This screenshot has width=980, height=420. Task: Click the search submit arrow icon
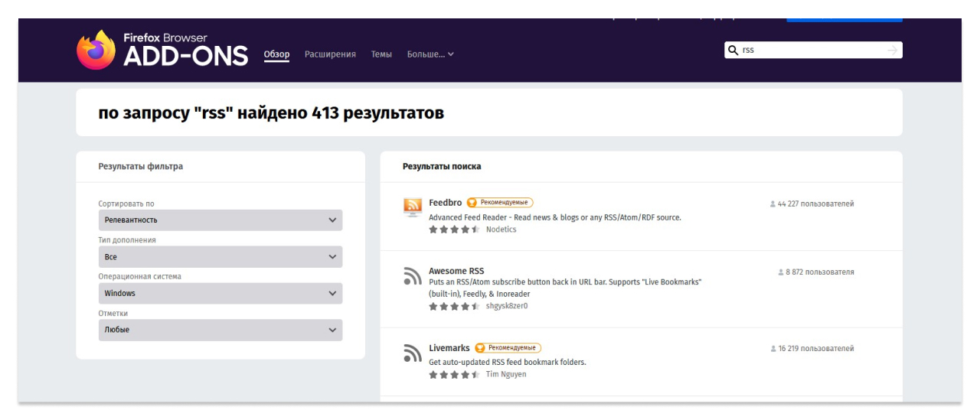[892, 50]
